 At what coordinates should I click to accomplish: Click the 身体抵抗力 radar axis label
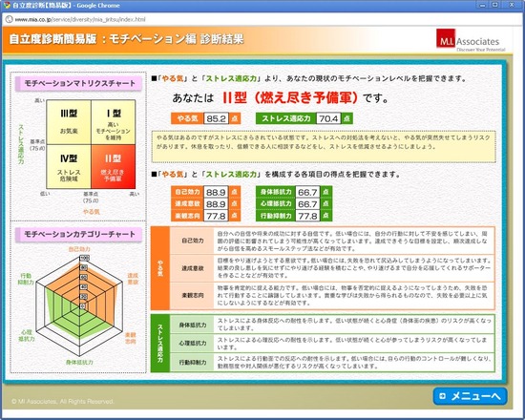(x=79, y=362)
